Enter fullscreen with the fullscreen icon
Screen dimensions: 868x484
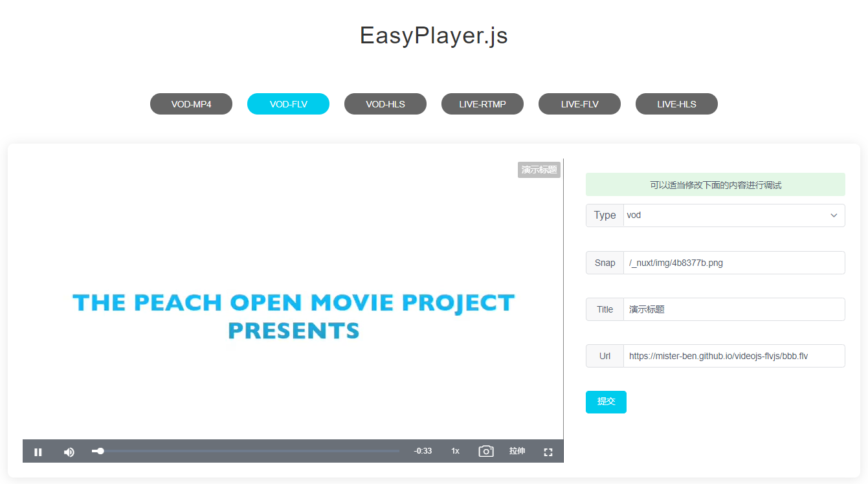click(x=548, y=452)
